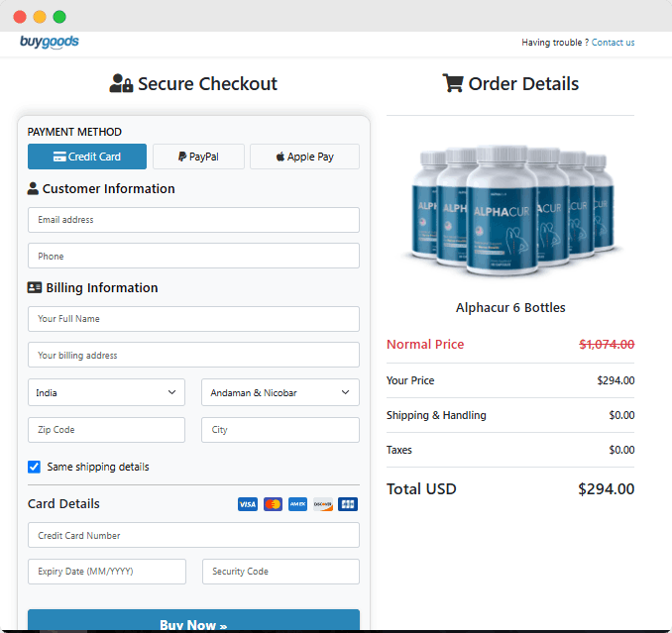Click the red close window button
This screenshot has width=672, height=633.
tap(20, 17)
